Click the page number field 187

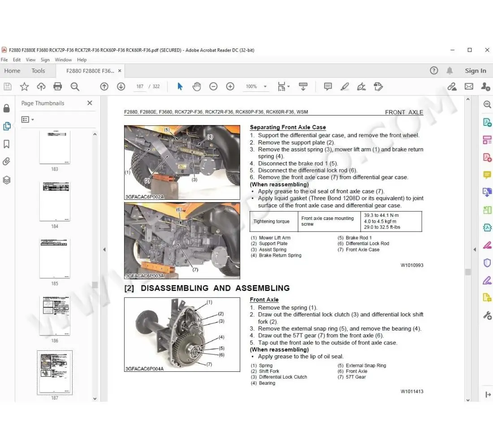click(139, 86)
